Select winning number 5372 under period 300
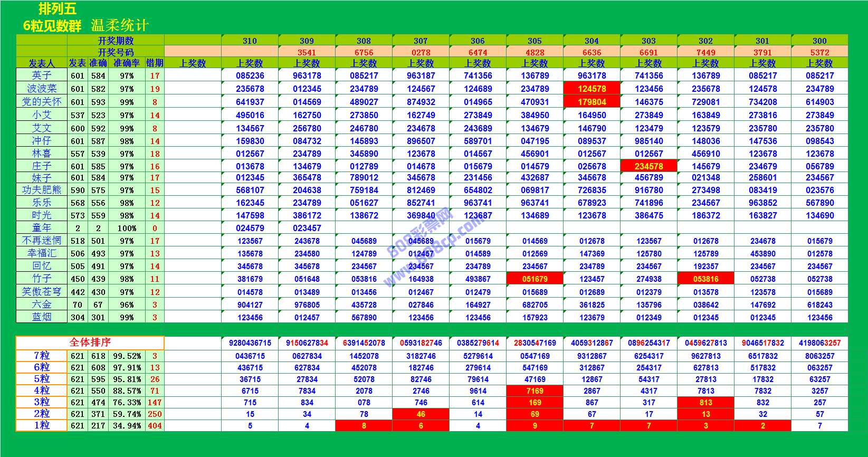The height and width of the screenshot is (457, 868). (819, 52)
